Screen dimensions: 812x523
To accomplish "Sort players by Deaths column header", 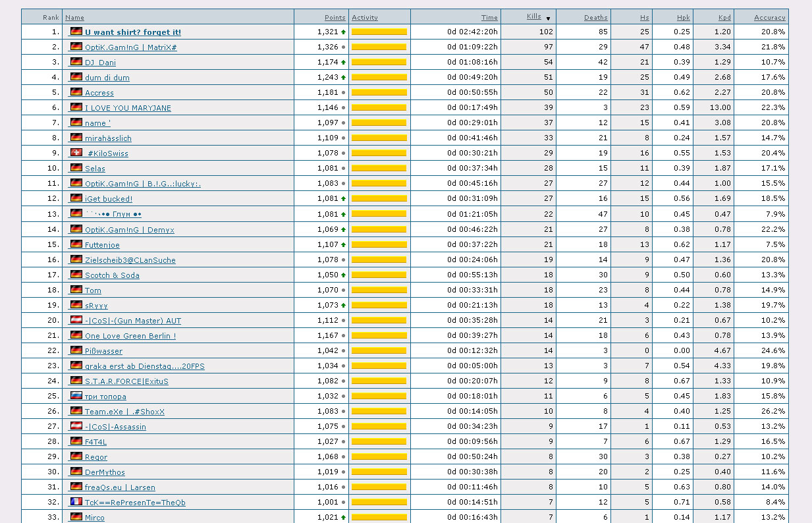I will (x=595, y=18).
